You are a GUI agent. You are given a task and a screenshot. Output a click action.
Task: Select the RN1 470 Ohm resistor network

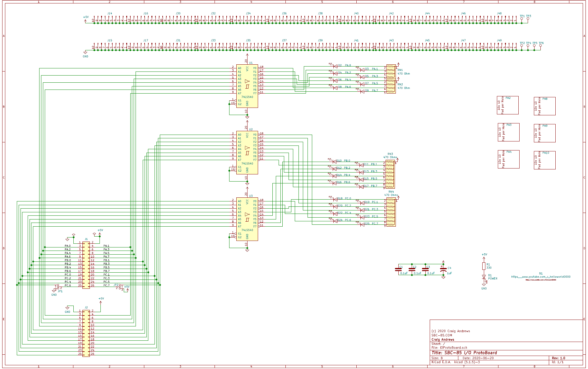pos(391,71)
